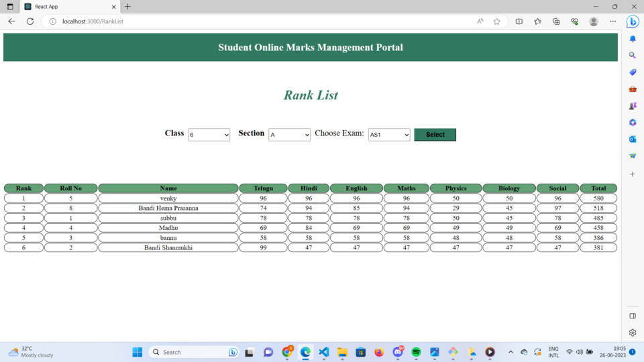Open tab actions menu icon
The height and width of the screenshot is (362, 644).
pyautogui.click(x=10, y=7)
